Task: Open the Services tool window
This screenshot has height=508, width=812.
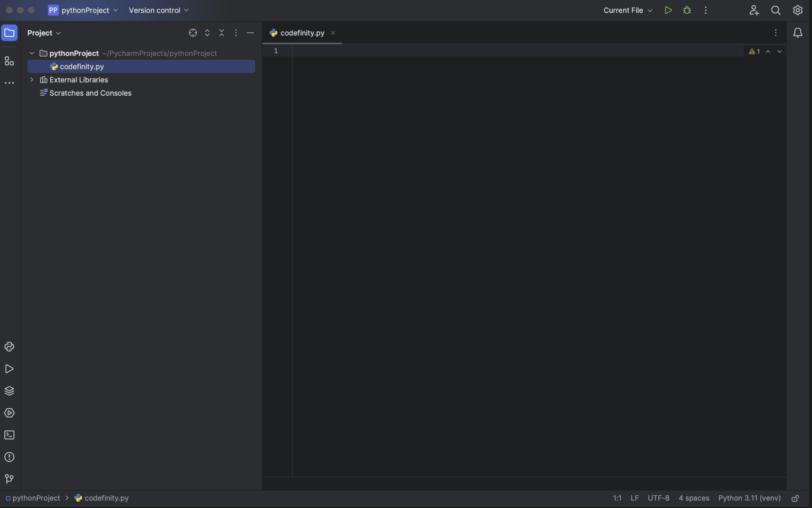Action: pyautogui.click(x=9, y=413)
